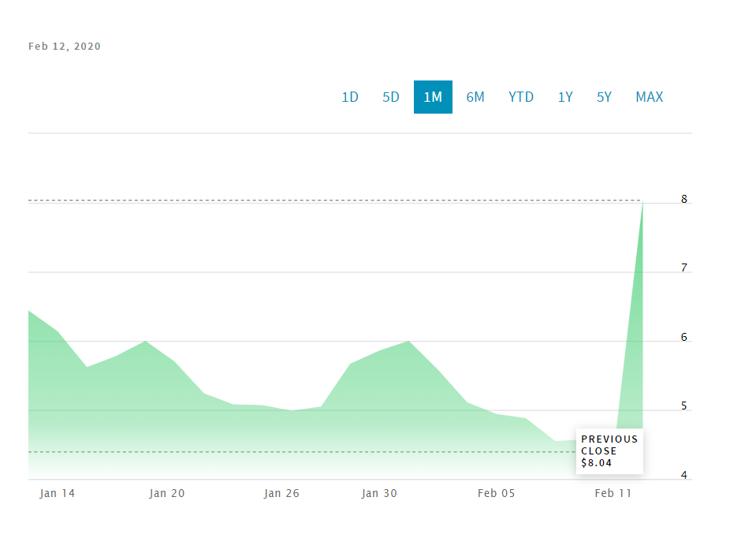756x542 pixels.
Task: Open the 5Y chart range
Action: [x=604, y=97]
